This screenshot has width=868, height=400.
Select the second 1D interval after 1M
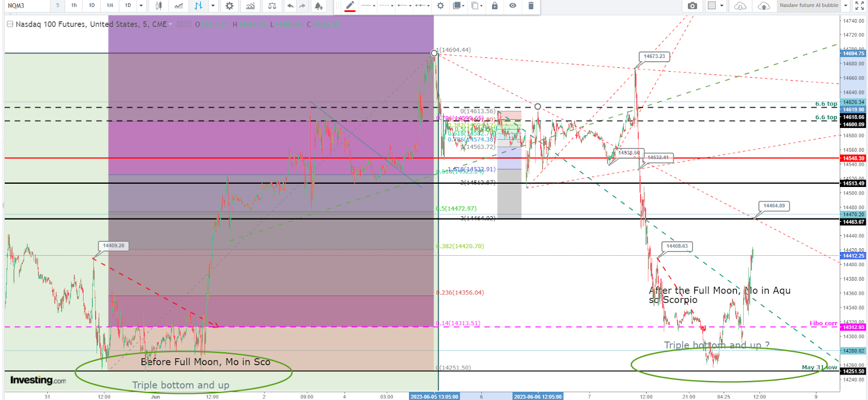point(128,5)
